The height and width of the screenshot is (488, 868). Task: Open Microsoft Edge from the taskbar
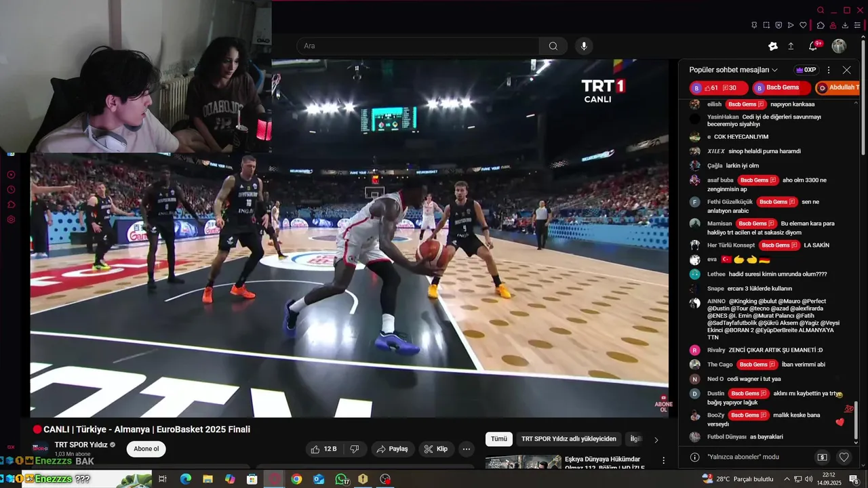(x=185, y=479)
